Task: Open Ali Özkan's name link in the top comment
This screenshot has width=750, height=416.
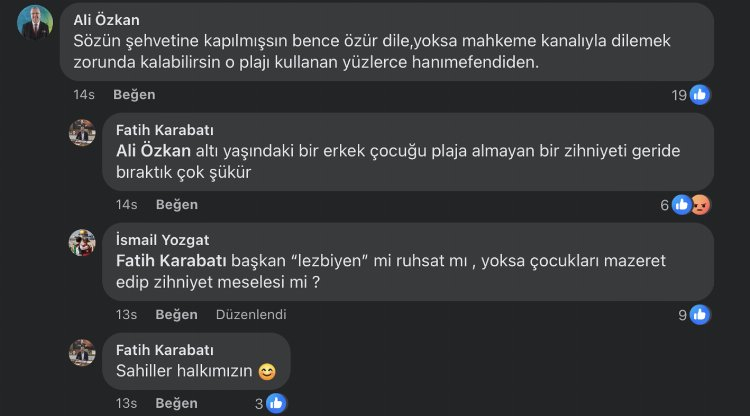Action: tap(106, 20)
